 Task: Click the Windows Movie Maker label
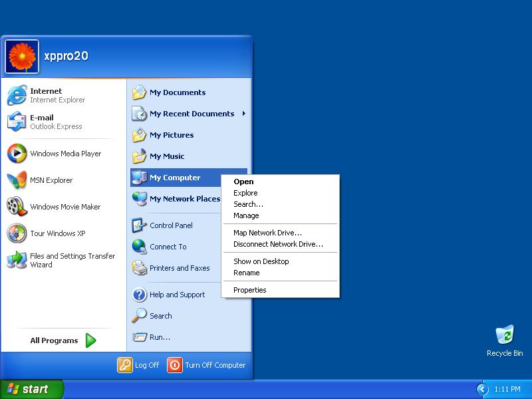(x=65, y=207)
